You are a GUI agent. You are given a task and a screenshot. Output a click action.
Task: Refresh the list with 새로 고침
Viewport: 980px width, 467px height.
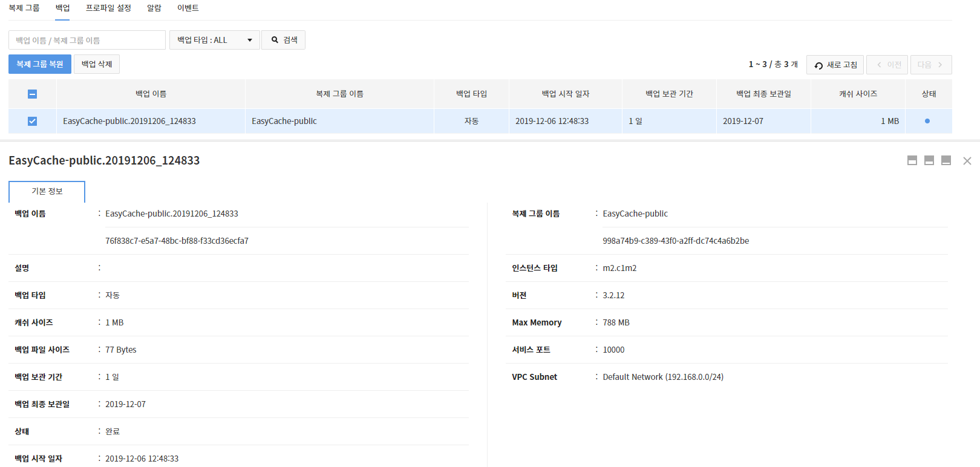(x=835, y=65)
